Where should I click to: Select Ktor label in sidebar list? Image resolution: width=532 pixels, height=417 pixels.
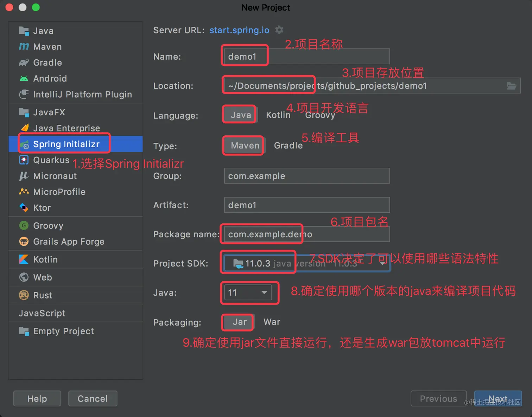[42, 208]
